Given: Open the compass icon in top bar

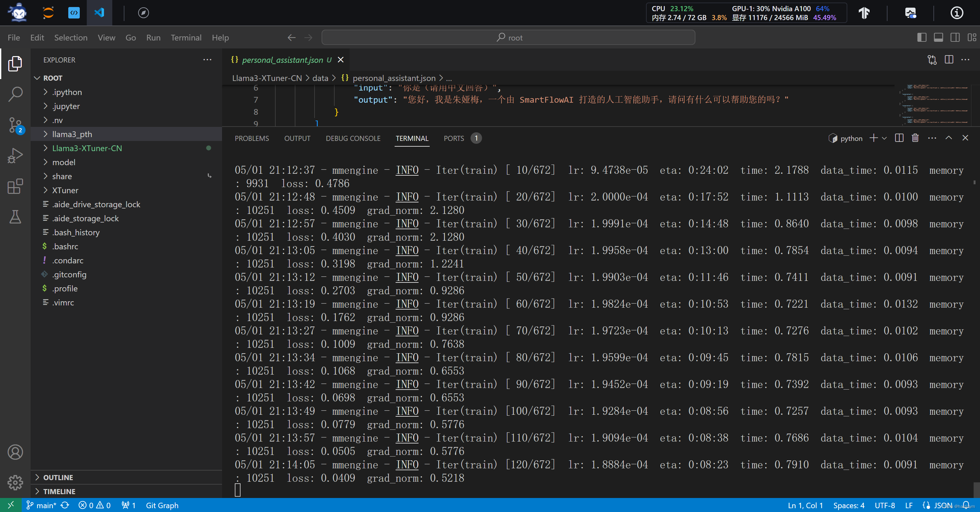Looking at the screenshot, I should [144, 12].
